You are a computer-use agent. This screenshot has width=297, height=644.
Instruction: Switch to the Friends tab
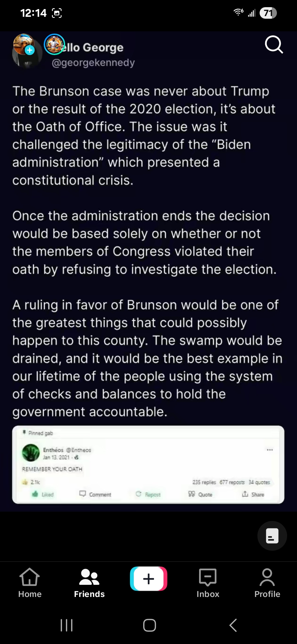(x=89, y=582)
